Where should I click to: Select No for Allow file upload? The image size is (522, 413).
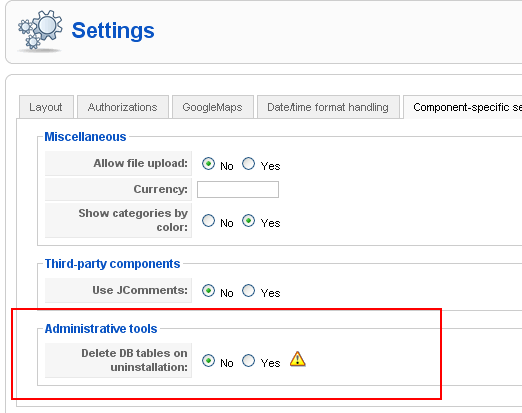click(208, 164)
